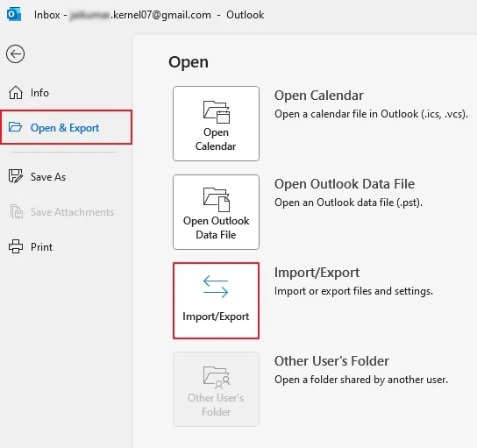Select Open & Export in sidebar
The height and width of the screenshot is (448, 477).
[x=66, y=127]
